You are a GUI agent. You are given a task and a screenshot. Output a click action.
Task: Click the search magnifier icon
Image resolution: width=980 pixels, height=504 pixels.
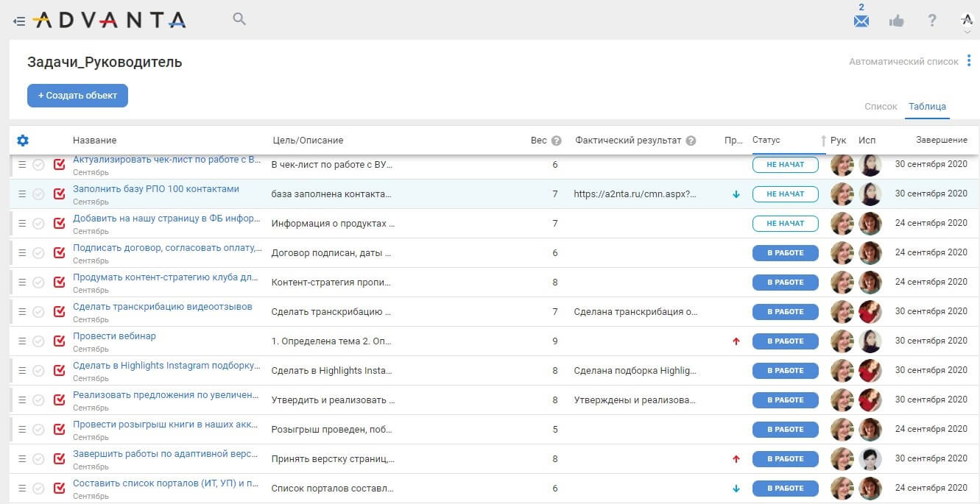(x=239, y=19)
